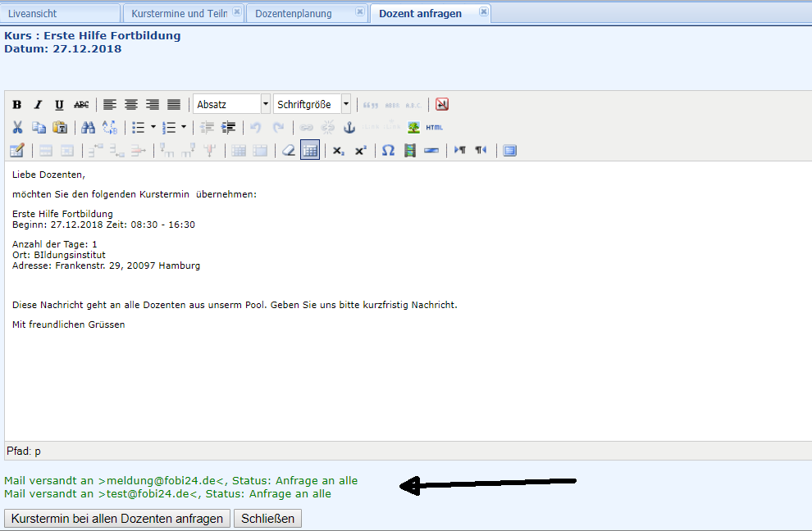Toggle italic text formatting
Viewport: 812px width, 531px height.
(38, 105)
